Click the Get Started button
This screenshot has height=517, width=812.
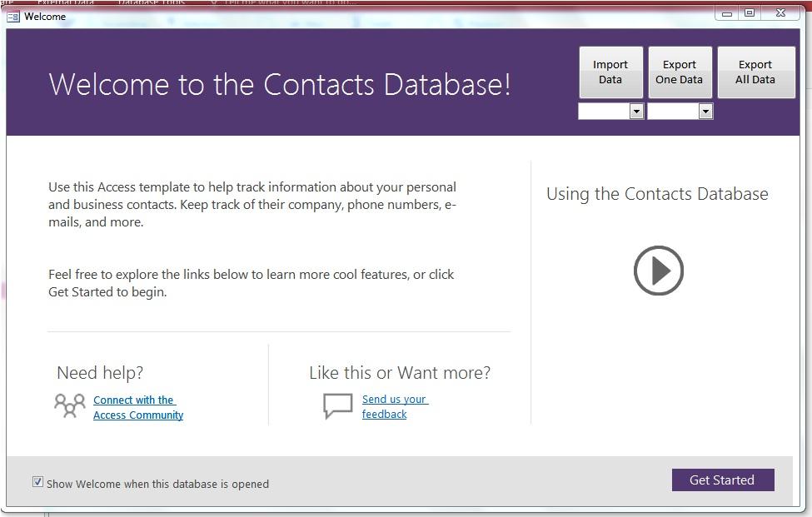pos(722,480)
